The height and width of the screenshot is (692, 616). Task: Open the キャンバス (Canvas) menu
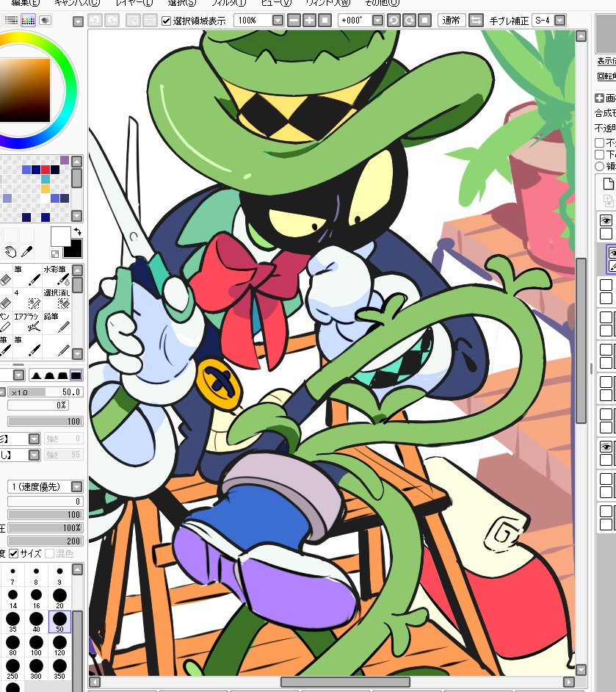click(x=77, y=3)
